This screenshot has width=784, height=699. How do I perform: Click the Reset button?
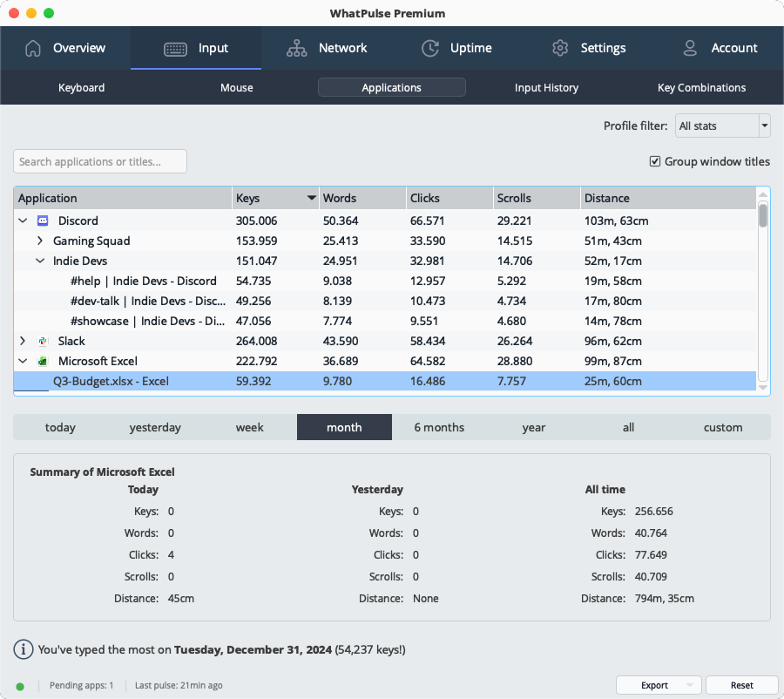742,685
